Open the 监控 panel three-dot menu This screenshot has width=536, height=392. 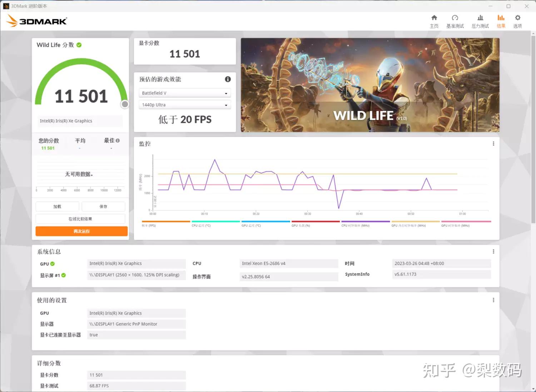[493, 144]
